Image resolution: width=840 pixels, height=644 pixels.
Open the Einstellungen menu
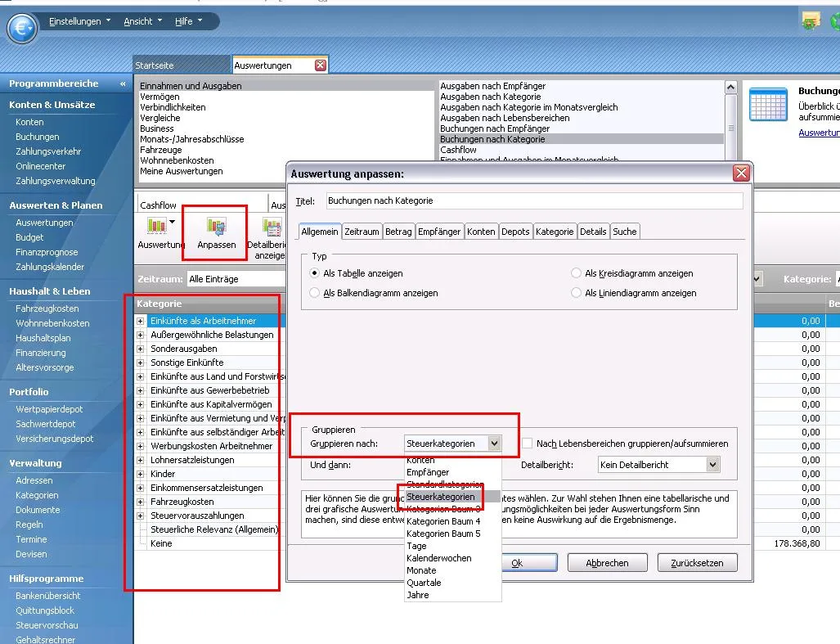(x=79, y=21)
